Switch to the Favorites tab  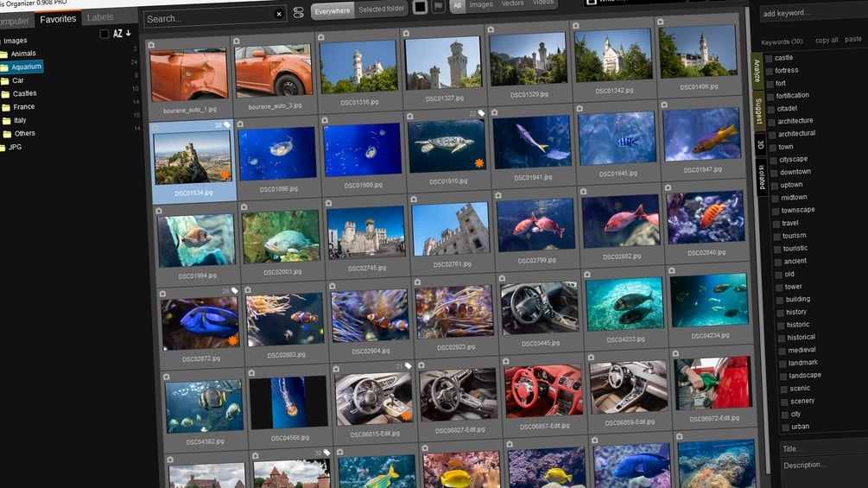[x=58, y=19]
